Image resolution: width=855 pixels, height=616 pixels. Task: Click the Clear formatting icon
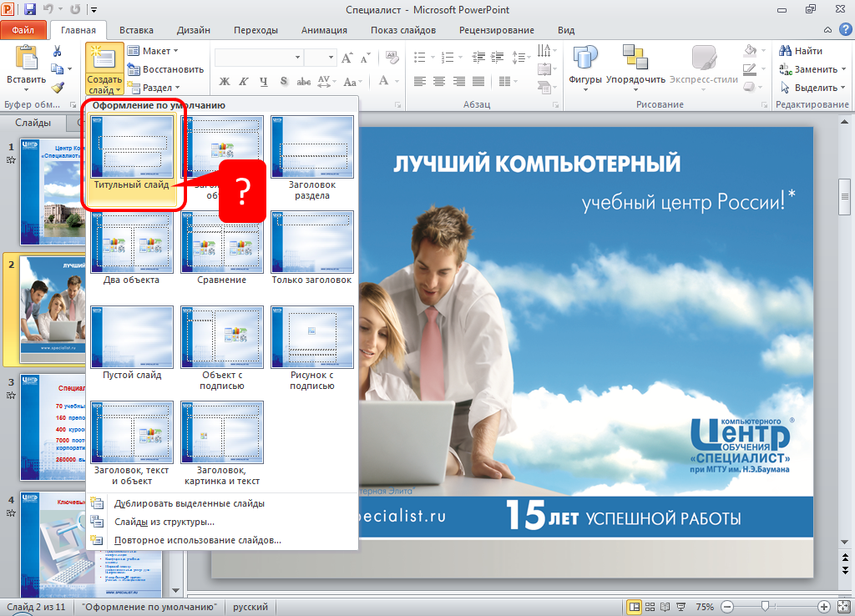pyautogui.click(x=392, y=58)
